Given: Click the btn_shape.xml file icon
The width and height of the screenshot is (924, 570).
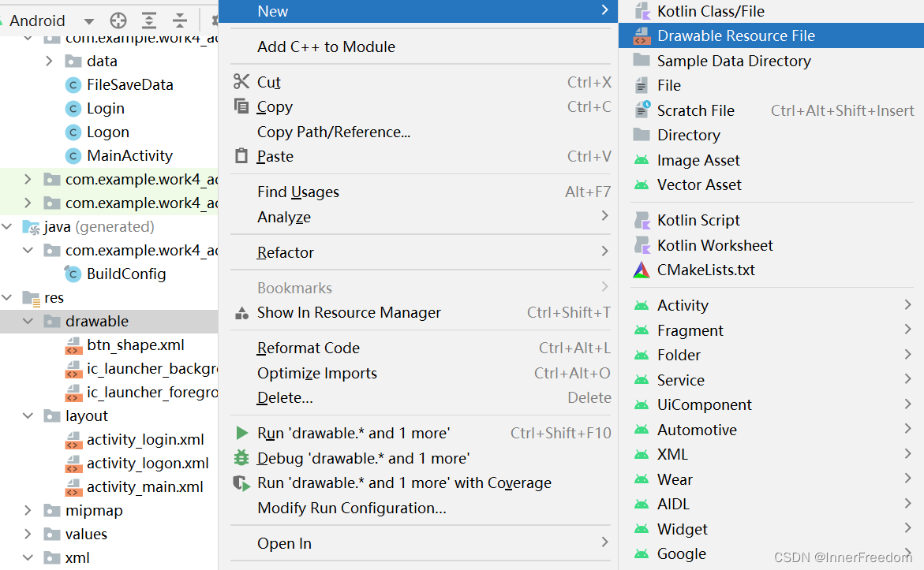Looking at the screenshot, I should tap(73, 345).
